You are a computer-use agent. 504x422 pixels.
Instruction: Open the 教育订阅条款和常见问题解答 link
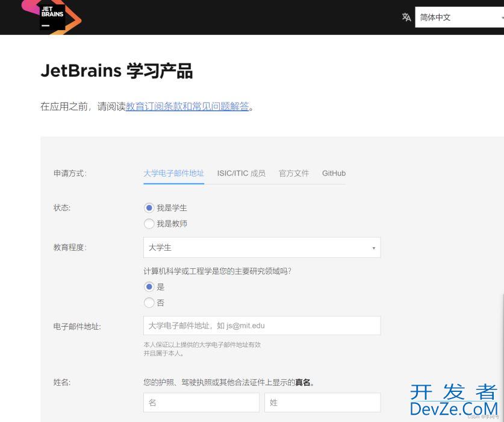[x=187, y=106]
